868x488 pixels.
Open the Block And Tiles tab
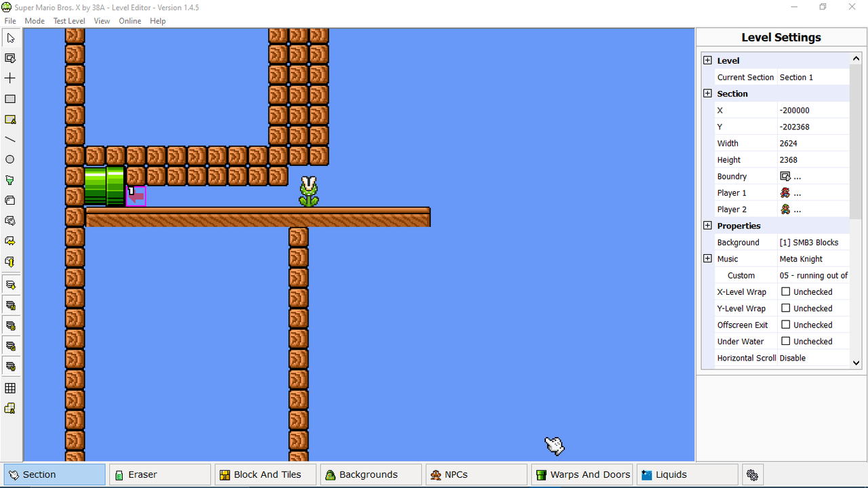(266, 474)
